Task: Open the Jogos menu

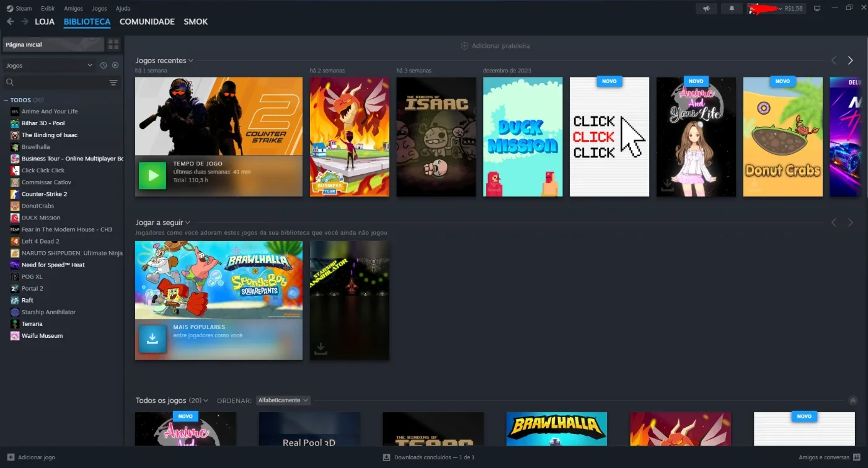Action: point(99,9)
